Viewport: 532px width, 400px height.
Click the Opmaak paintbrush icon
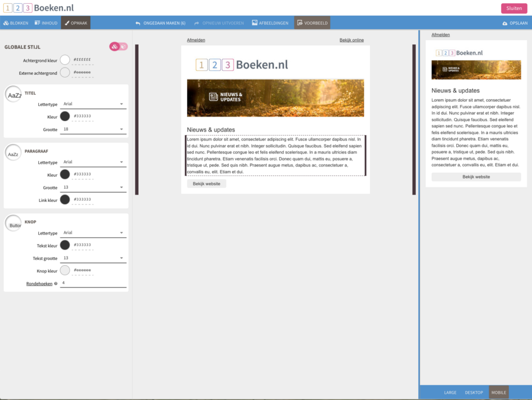(67, 23)
